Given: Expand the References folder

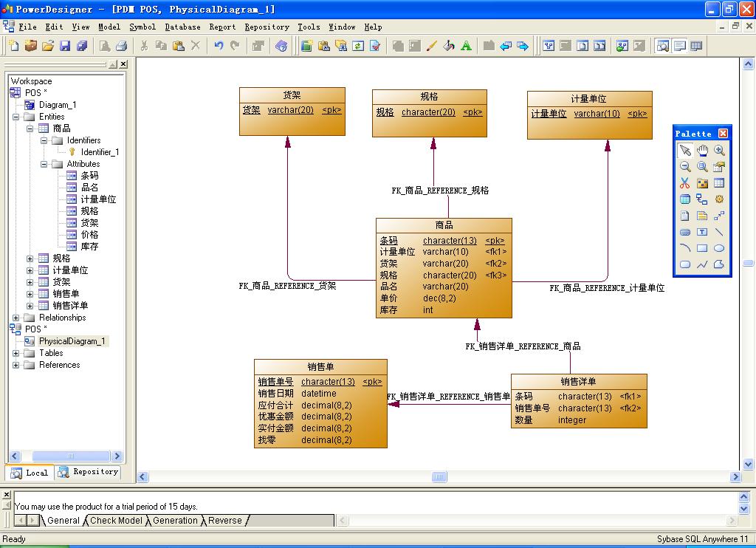Looking at the screenshot, I should point(16,365).
